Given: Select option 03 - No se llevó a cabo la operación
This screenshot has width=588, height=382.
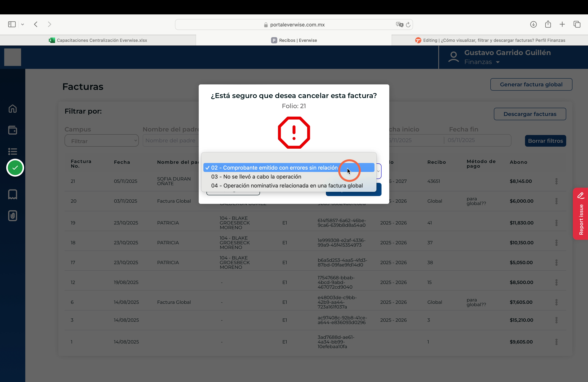Looking at the screenshot, I should (x=289, y=177).
